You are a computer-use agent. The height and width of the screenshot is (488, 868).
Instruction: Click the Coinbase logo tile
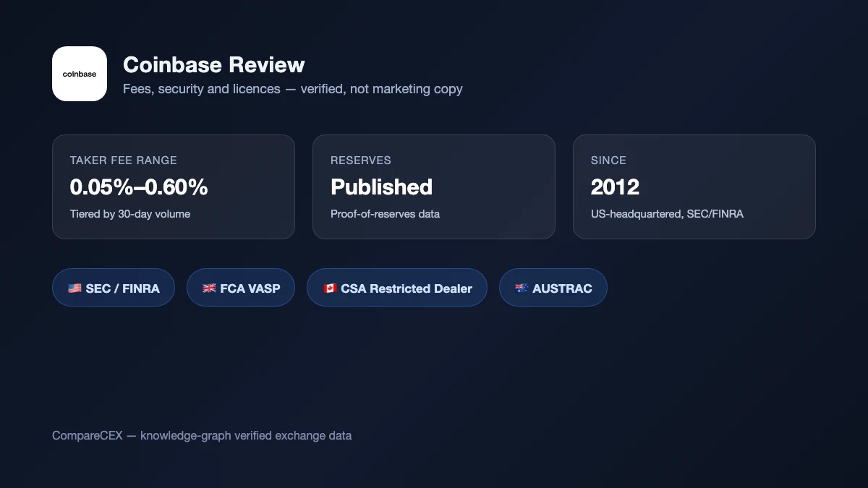(80, 74)
